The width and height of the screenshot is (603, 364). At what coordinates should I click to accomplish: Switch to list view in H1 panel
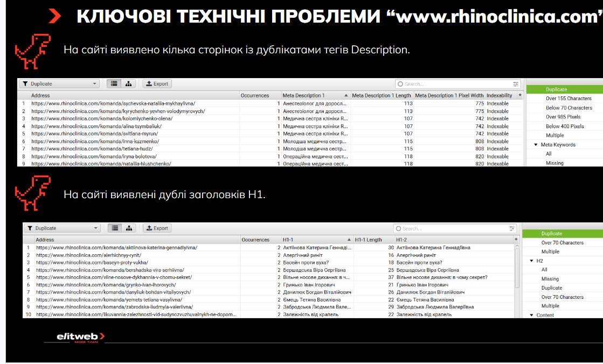pos(115,228)
